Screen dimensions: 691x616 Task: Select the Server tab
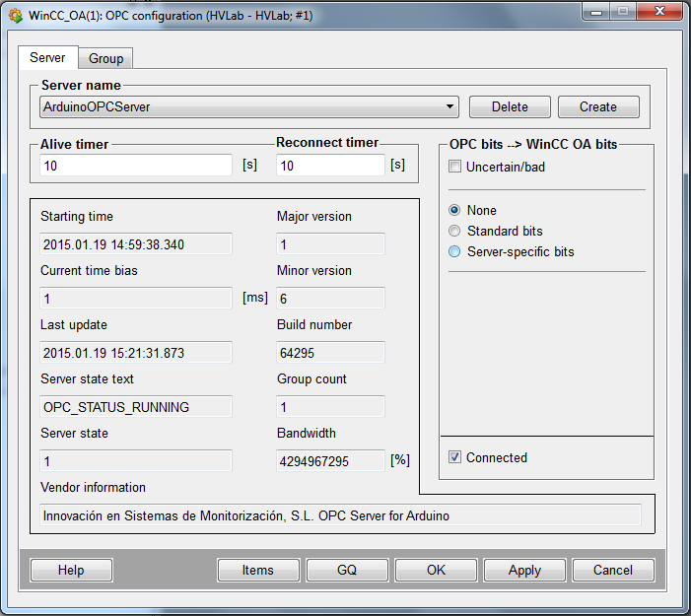tap(47, 57)
